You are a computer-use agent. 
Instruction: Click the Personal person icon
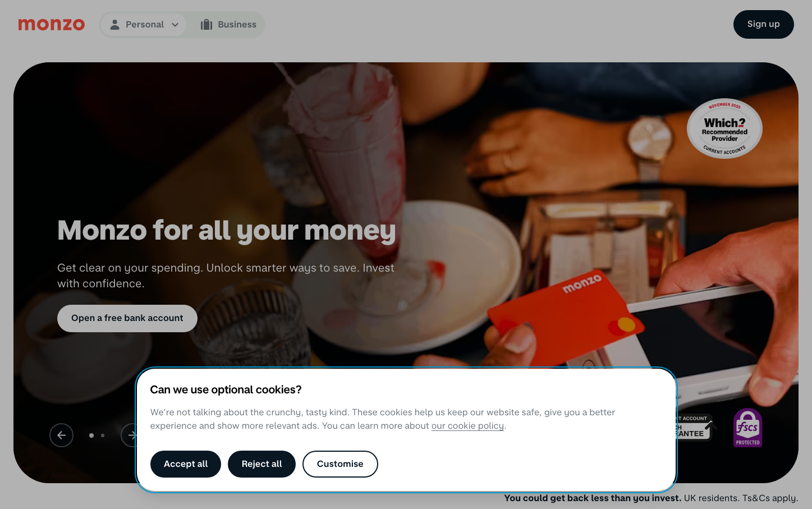click(114, 25)
